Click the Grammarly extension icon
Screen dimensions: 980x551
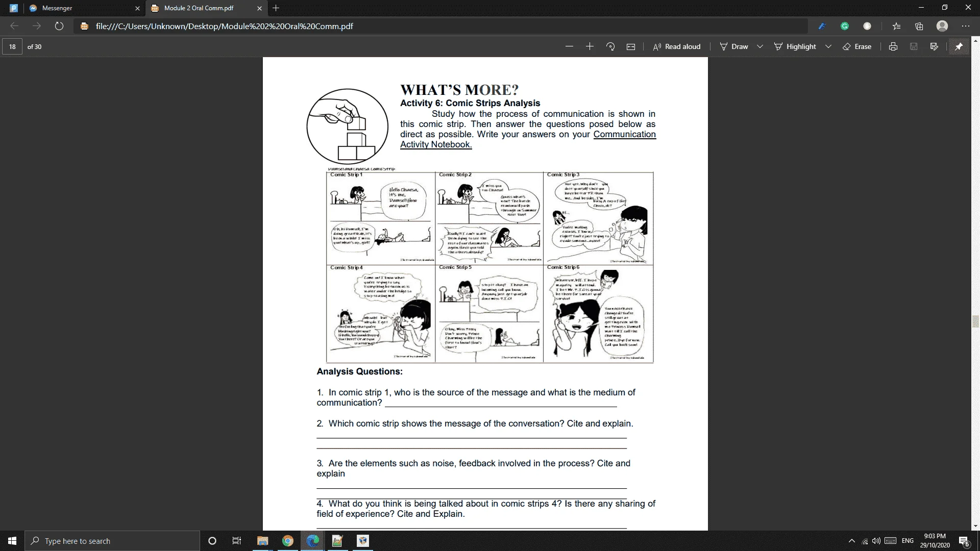[x=845, y=26]
